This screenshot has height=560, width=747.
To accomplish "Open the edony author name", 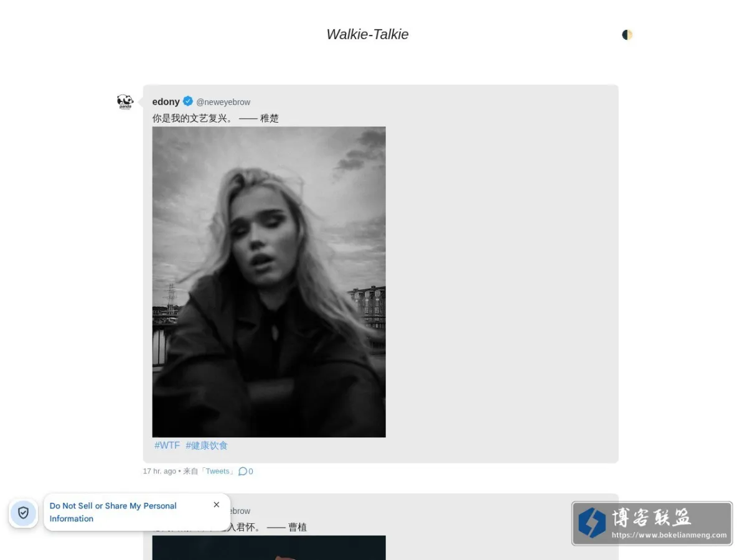I will point(166,101).
